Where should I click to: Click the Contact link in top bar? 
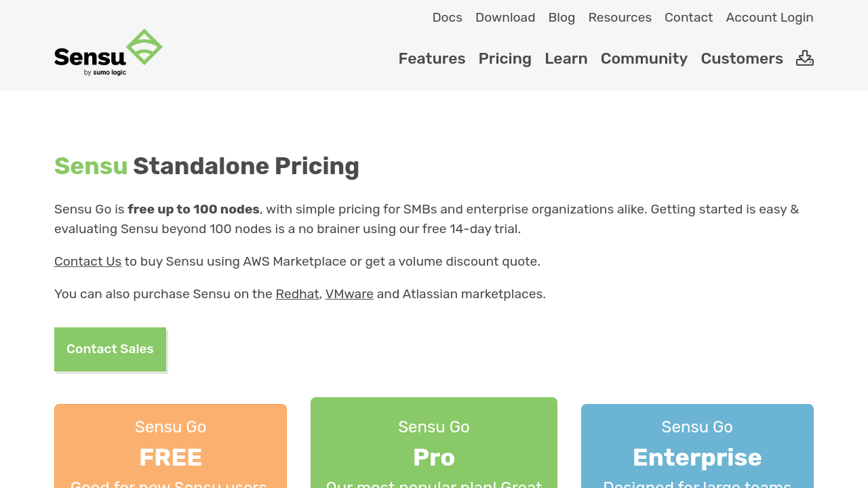pyautogui.click(x=688, y=18)
